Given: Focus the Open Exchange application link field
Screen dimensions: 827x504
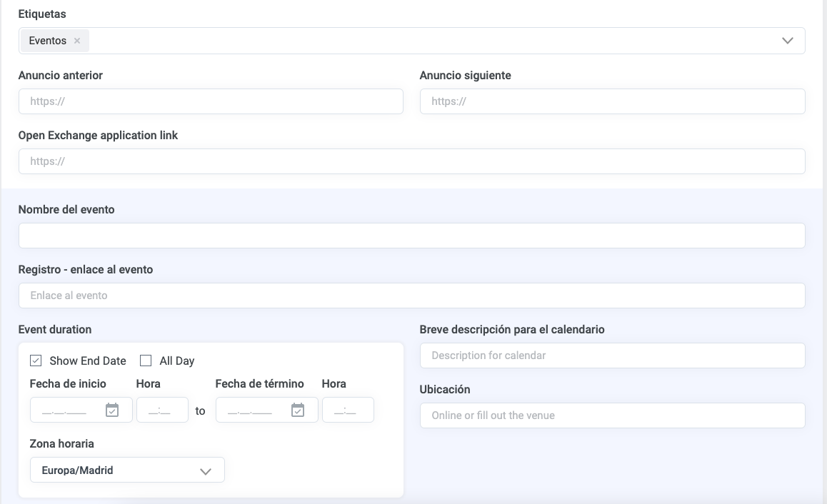Looking at the screenshot, I should pyautogui.click(x=411, y=161).
